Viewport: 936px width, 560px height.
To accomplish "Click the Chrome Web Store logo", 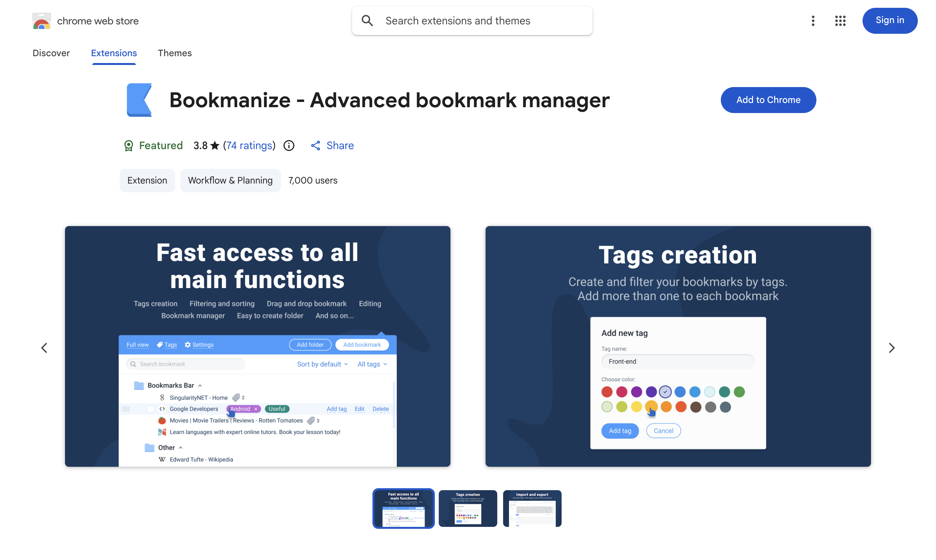I will pos(41,21).
